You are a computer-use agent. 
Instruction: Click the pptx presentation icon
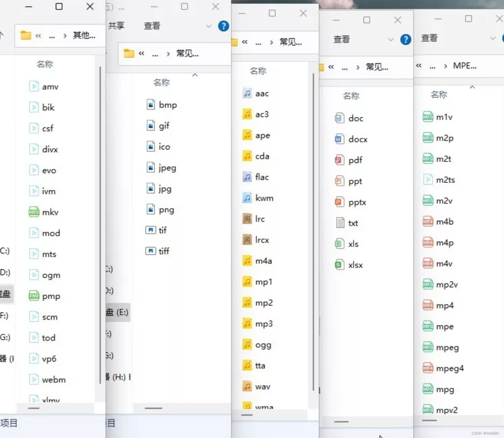coord(339,202)
